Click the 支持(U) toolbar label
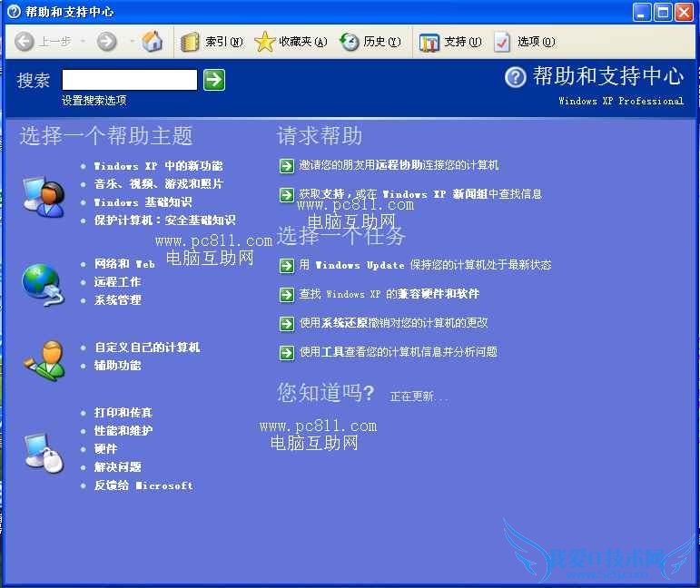The image size is (700, 588). [x=462, y=42]
